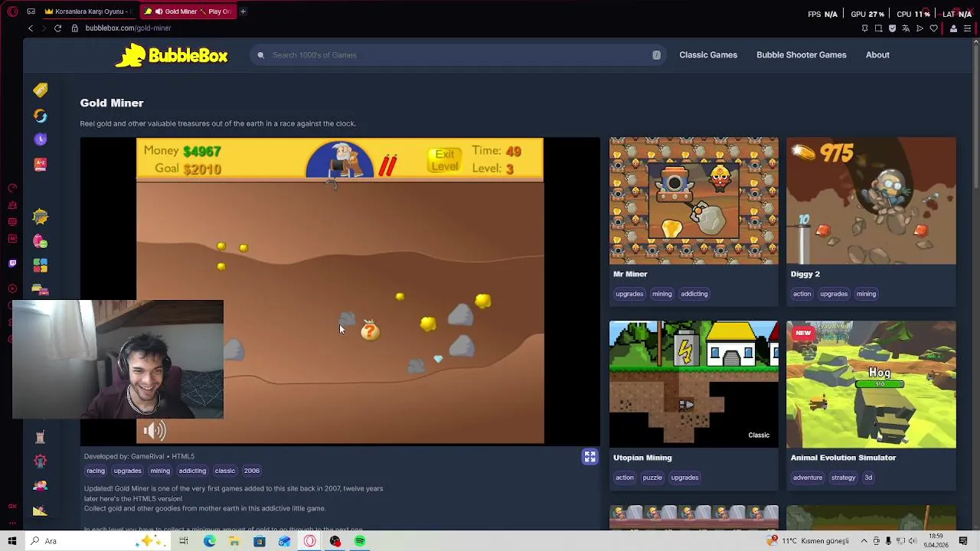Click the BubbleBox logo
Screen dimensions: 980x551
171,55
